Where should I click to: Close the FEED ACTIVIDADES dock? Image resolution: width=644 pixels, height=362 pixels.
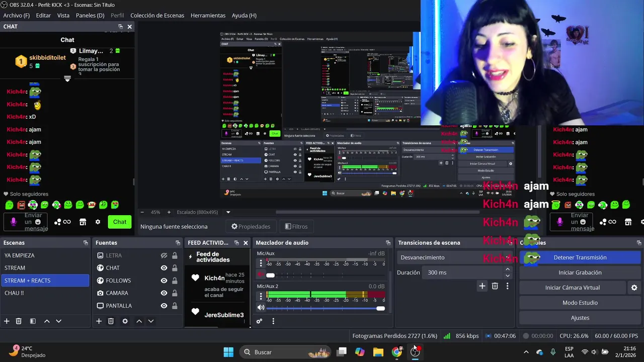coord(246,242)
